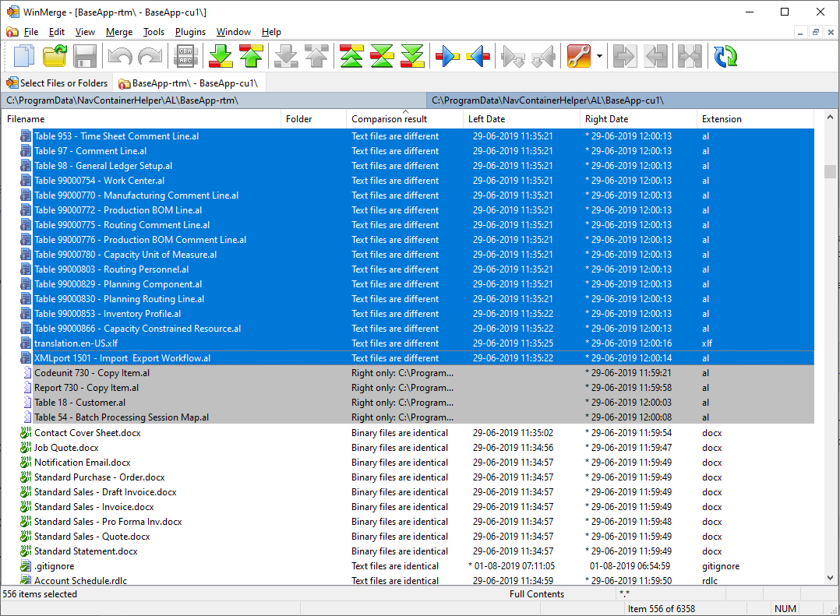
Task: Copy difference to Left (yellow-blue left arrow)
Action: click(478, 55)
